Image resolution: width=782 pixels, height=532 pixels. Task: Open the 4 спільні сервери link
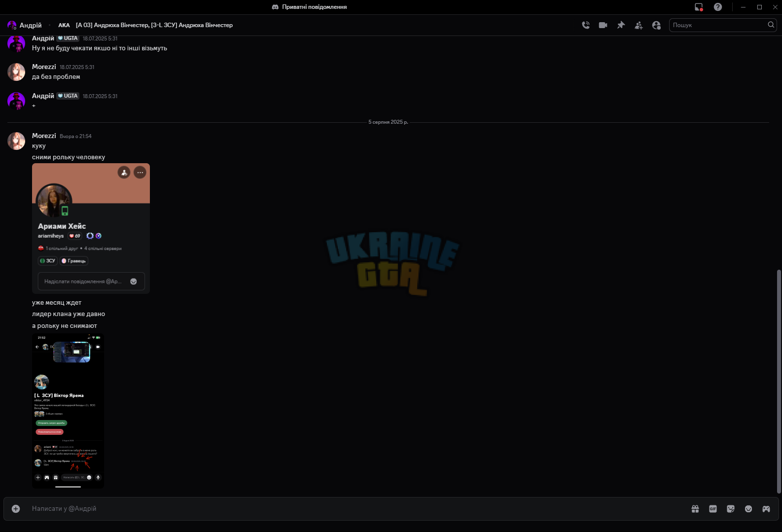(x=103, y=248)
